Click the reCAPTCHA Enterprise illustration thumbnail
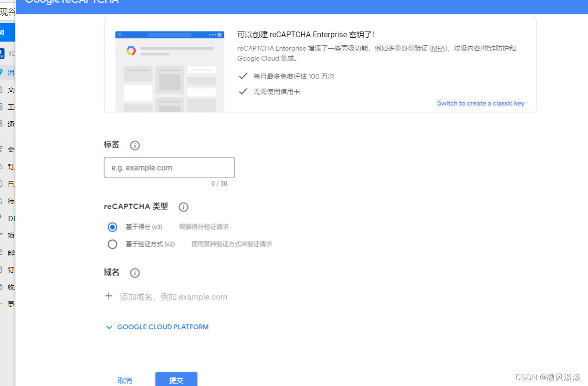This screenshot has width=588, height=386. tap(169, 72)
